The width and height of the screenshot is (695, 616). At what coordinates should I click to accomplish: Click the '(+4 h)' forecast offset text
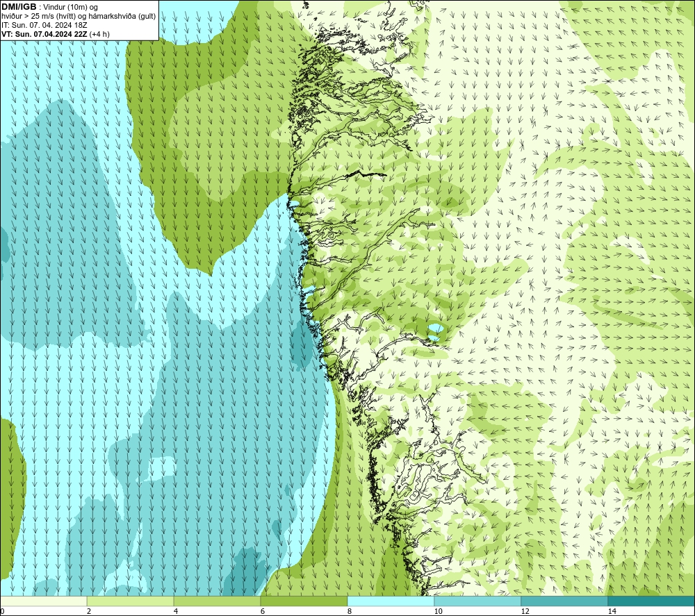99,33
